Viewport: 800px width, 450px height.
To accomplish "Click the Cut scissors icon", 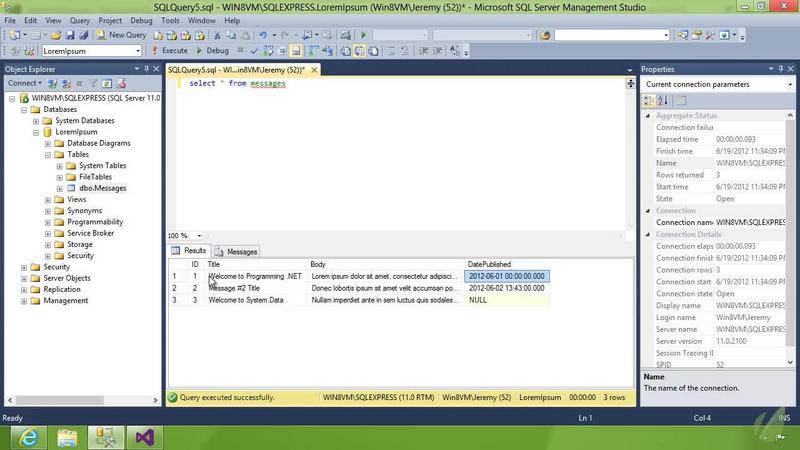I will [x=217, y=35].
